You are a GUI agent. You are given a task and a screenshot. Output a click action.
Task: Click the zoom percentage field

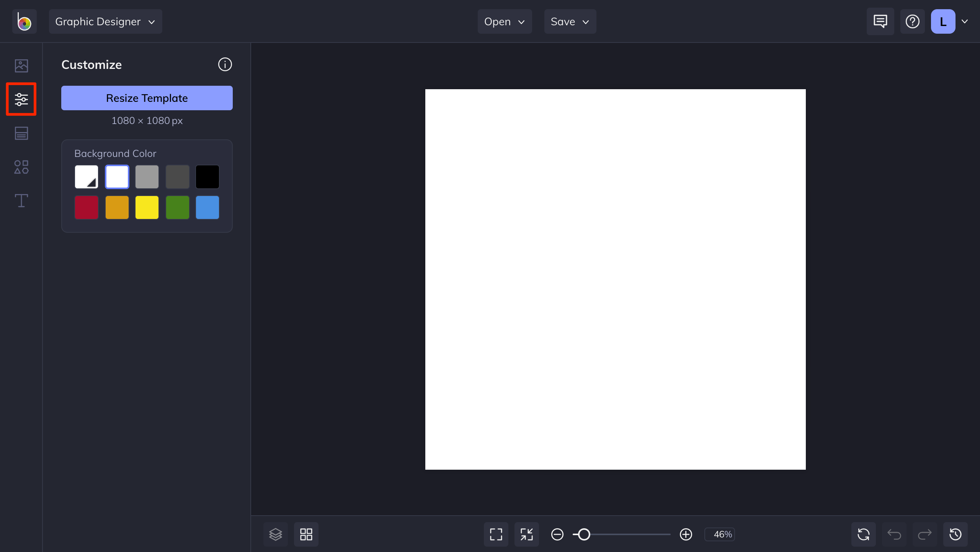pyautogui.click(x=720, y=534)
